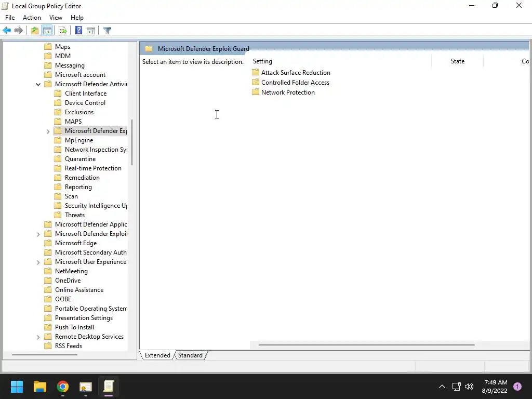Viewport: 532px width, 399px height.
Task: Expand the Remote Desktop Services node
Action: click(x=38, y=337)
